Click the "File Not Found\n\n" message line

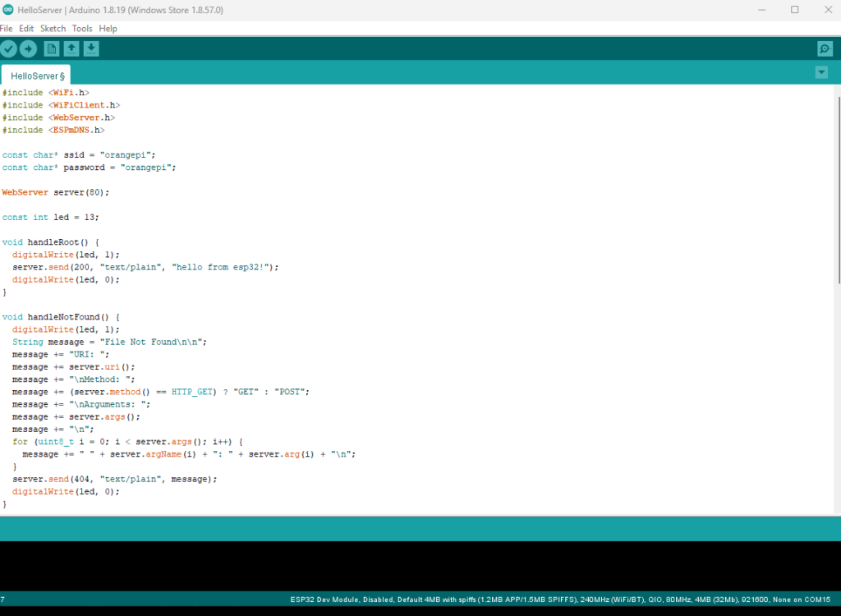coord(109,342)
